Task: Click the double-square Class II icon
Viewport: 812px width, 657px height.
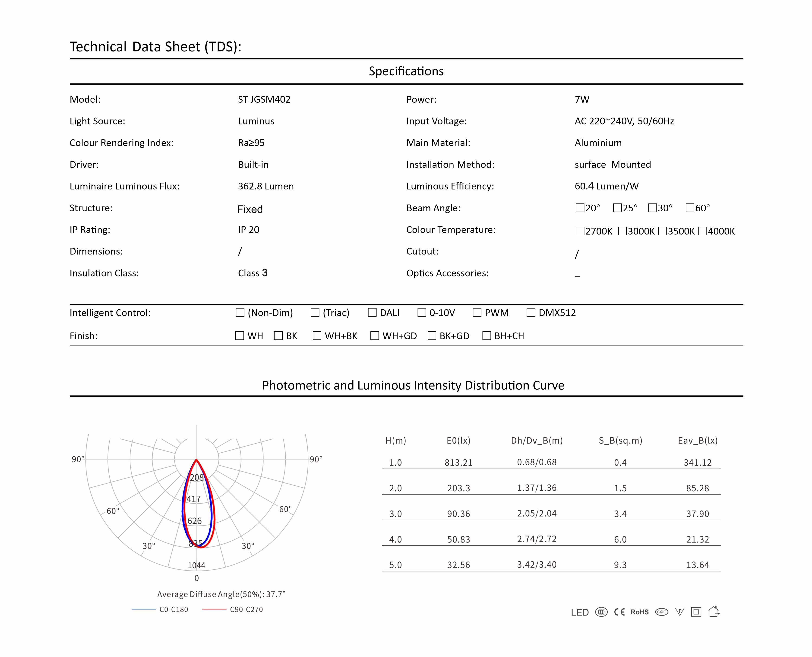Action: (x=696, y=612)
